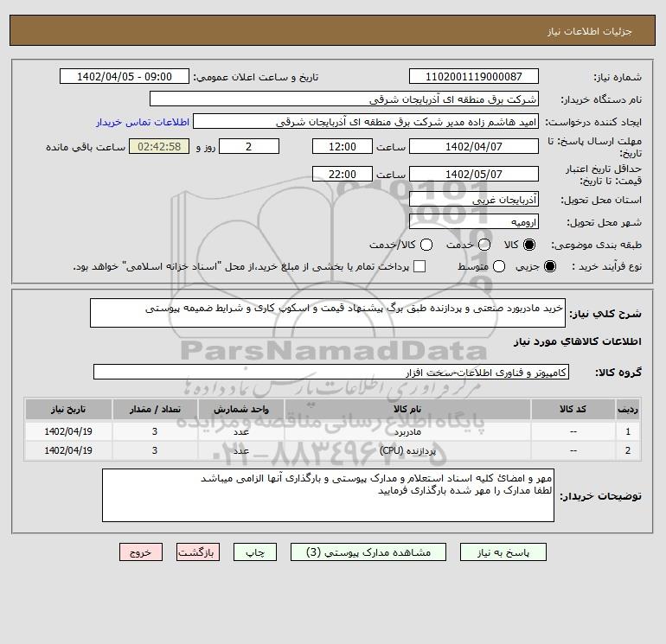Image resolution: width=666 pixels, height=644 pixels.
Task: Select the کالا/خدمت radio button
Action: [x=426, y=245]
